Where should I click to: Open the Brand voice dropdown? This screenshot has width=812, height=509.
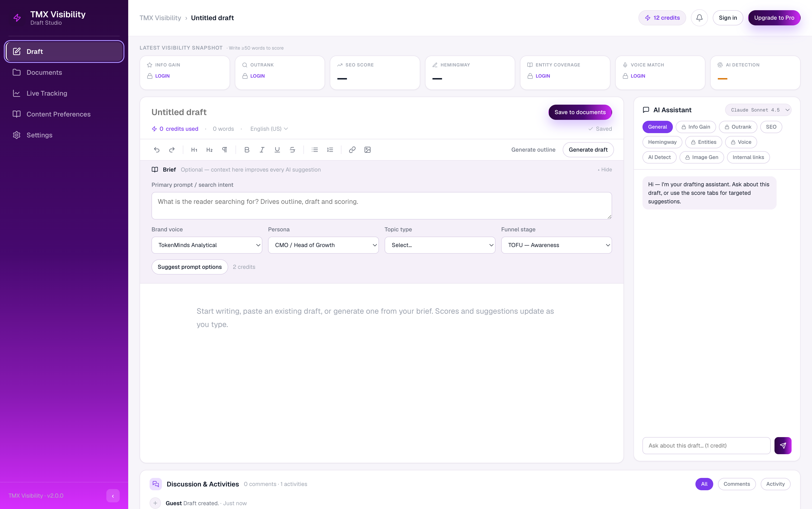[x=207, y=245]
